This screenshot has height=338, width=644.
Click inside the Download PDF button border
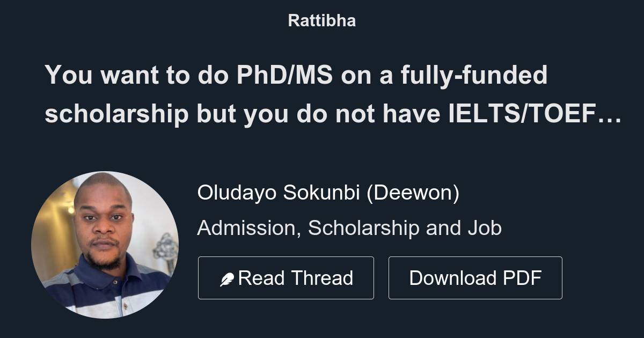[475, 277]
